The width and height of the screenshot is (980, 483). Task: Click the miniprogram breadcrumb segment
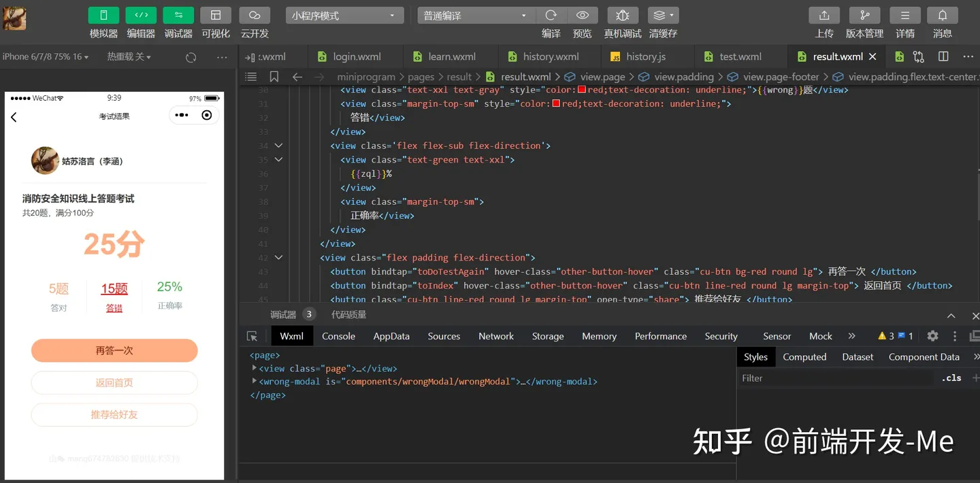tap(366, 77)
